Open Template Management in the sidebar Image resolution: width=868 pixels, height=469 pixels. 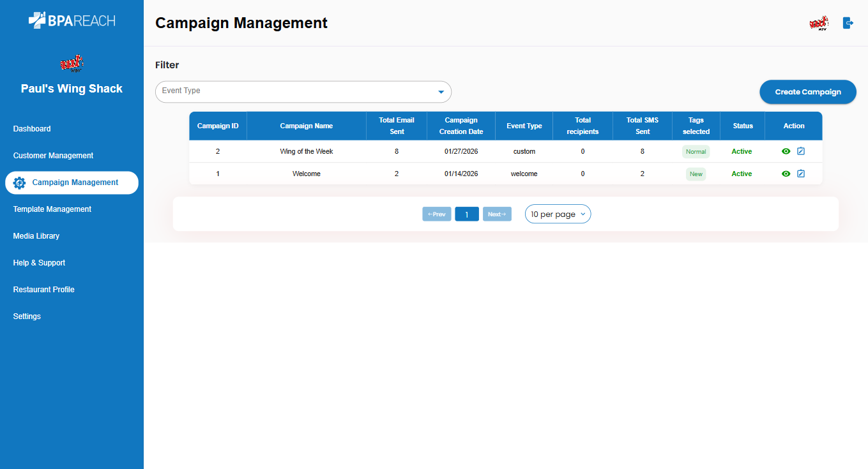coord(52,209)
